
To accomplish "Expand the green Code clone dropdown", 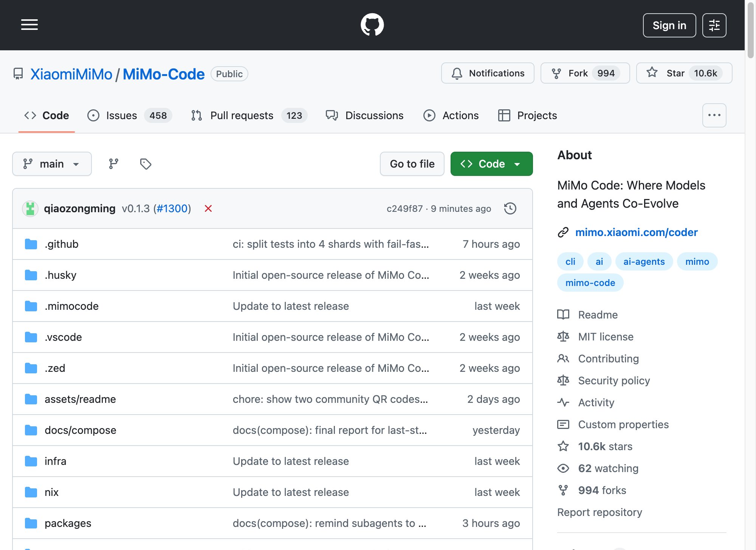I will coord(491,164).
